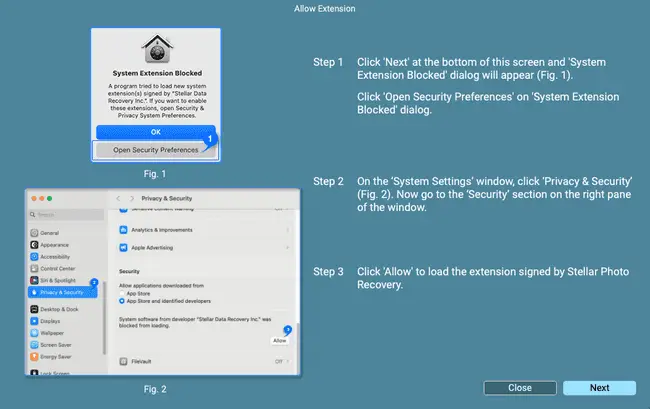The image size is (650, 409).
Task: Click the Allow Extension title
Action: (325, 9)
